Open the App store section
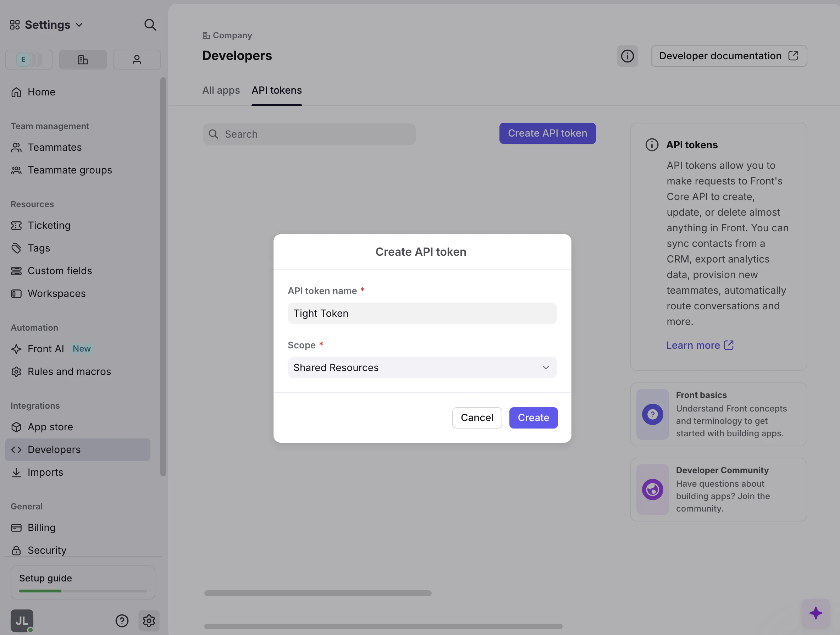Image resolution: width=840 pixels, height=635 pixels. pos(50,426)
